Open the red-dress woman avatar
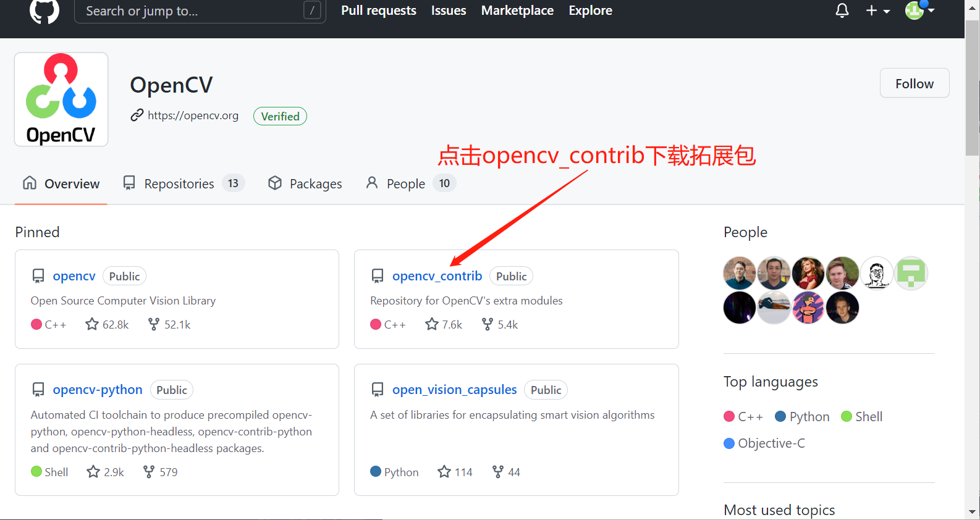This screenshot has width=980, height=520. tap(808, 273)
